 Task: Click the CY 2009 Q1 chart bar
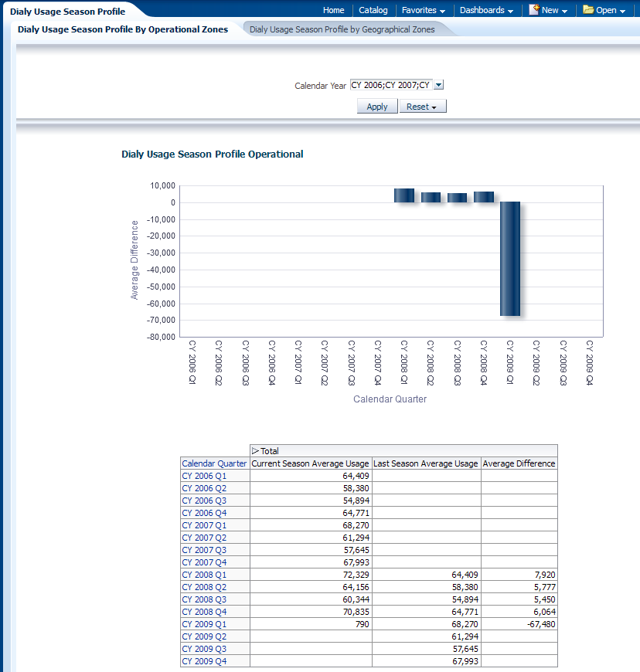pos(510,259)
